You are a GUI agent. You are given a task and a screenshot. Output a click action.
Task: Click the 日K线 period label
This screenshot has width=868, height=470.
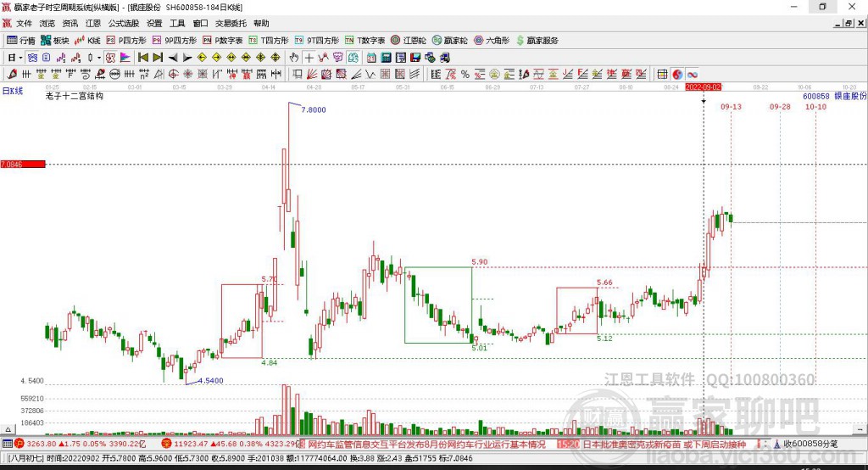click(x=13, y=91)
